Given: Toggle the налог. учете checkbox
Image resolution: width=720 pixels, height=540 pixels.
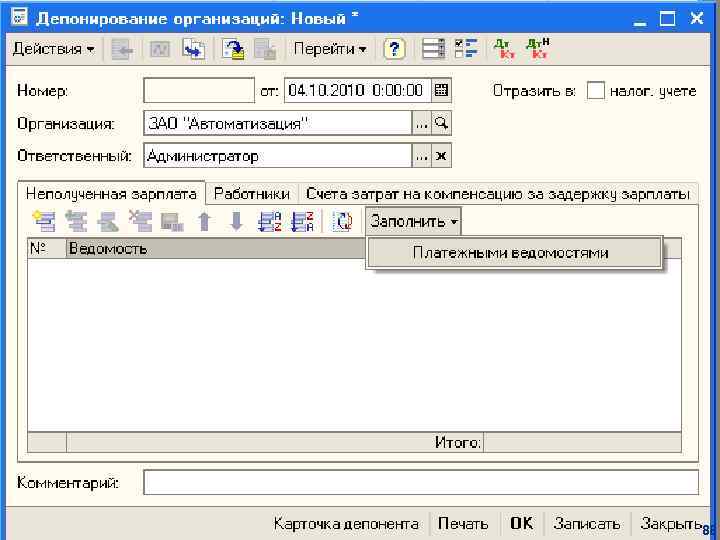Looking at the screenshot, I should click(x=596, y=90).
